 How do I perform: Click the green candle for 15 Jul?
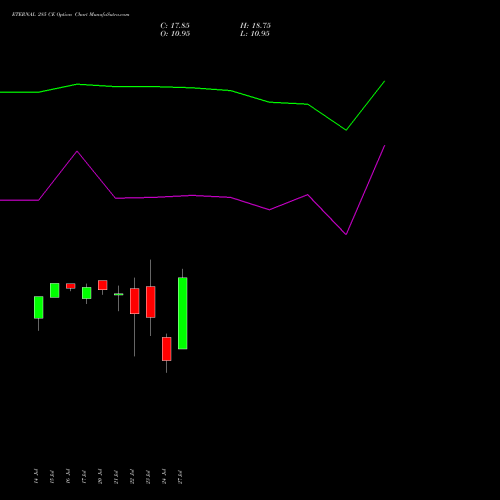point(55,290)
